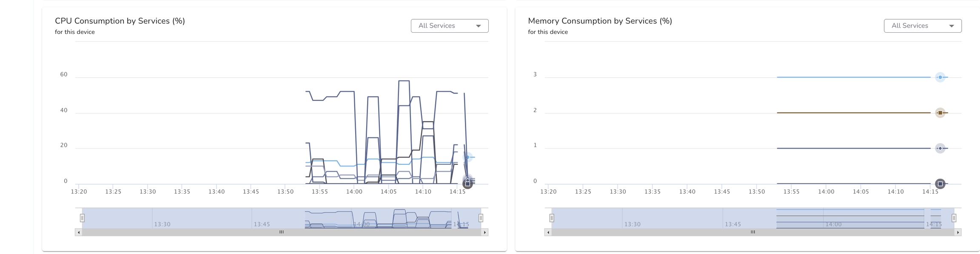Click left scroll arrow under Memory chart
Viewport: 980px width, 254px height.
click(548, 232)
